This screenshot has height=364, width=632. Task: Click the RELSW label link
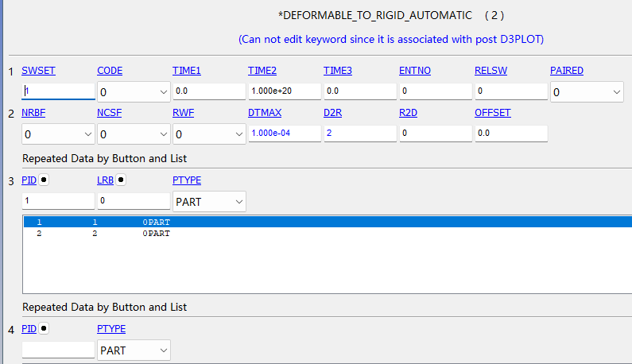pos(491,71)
